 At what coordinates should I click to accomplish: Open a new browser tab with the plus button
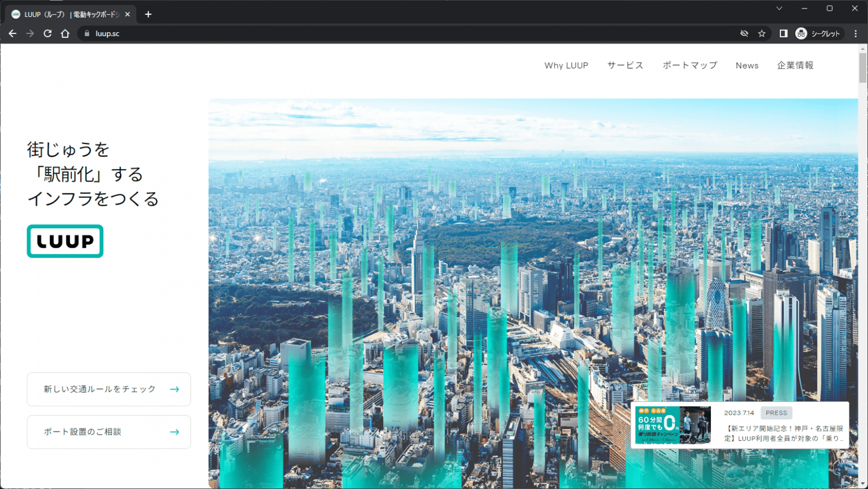click(148, 14)
